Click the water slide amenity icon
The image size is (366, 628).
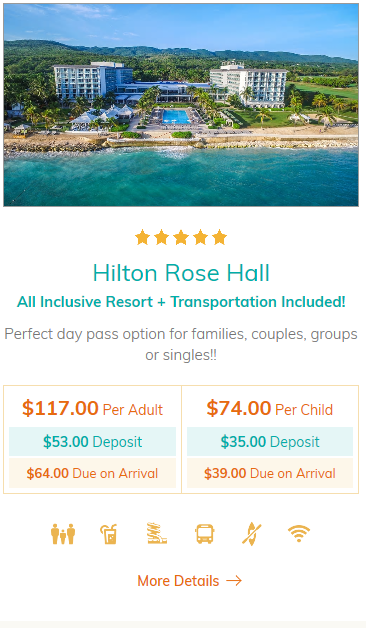pyautogui.click(x=157, y=533)
